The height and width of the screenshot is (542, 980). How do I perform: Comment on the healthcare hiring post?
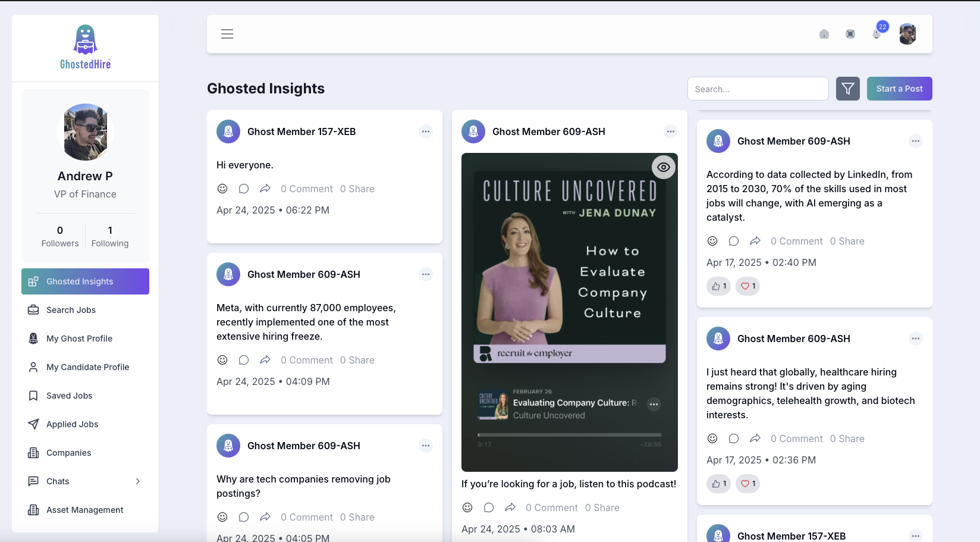pos(734,438)
